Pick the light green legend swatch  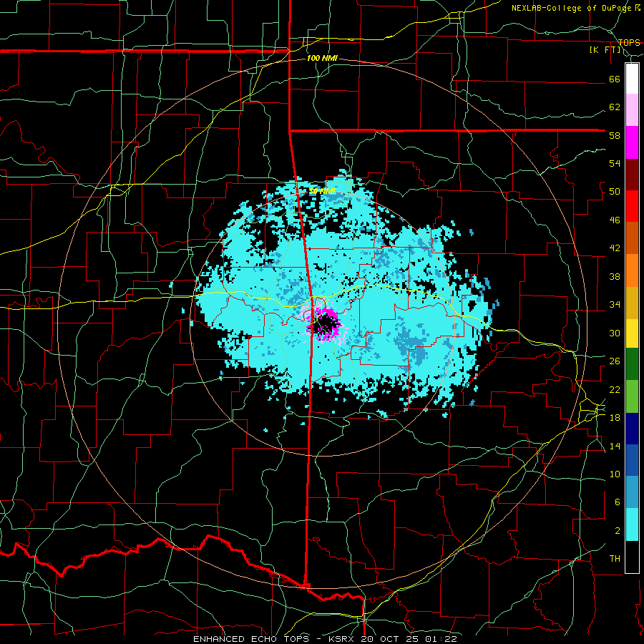coord(632,396)
